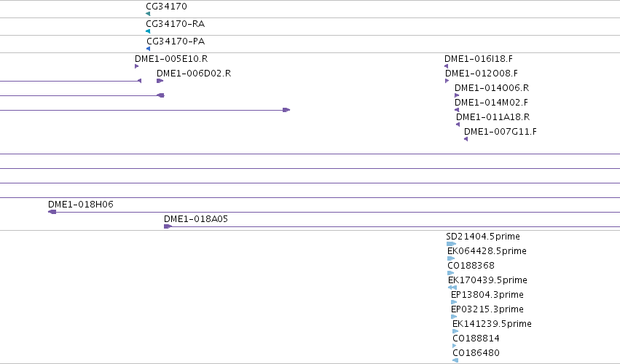
Task: Select the DME1-012O08.F feature label
Action: coord(482,73)
